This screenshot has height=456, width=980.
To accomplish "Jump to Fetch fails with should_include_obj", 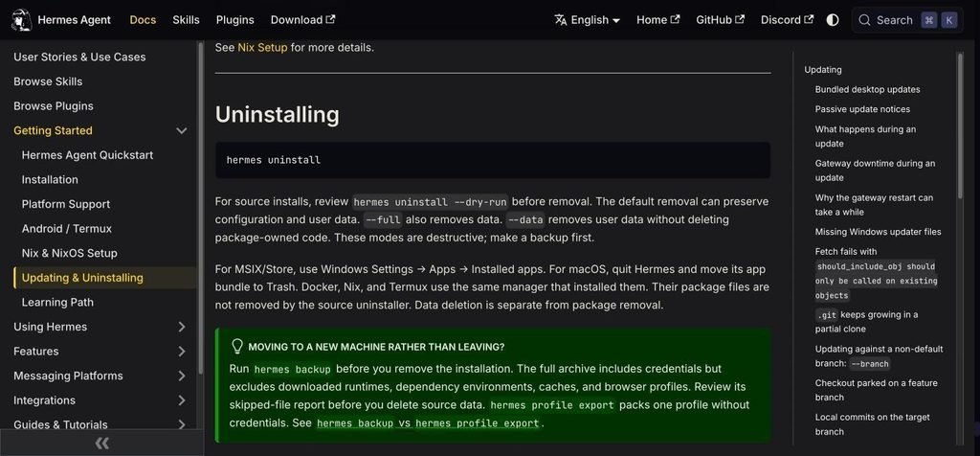I will click(877, 273).
